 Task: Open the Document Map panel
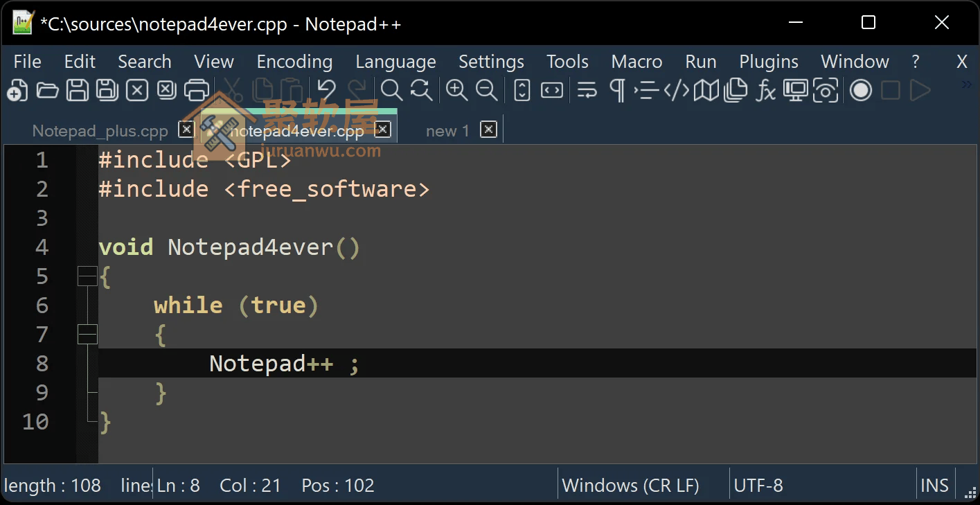click(707, 90)
